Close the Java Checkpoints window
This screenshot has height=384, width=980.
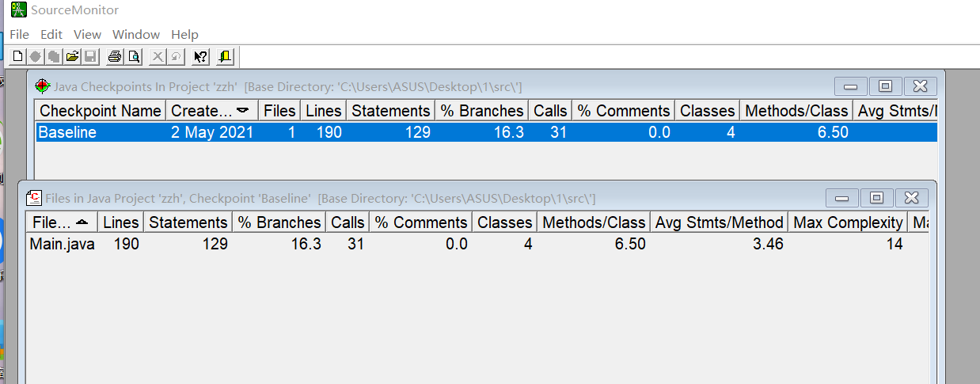pos(920,86)
